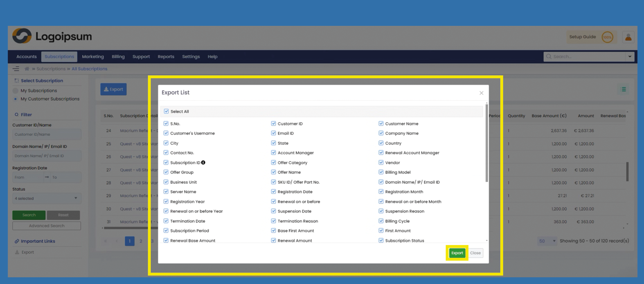Open the column list view icon
The width and height of the screenshot is (644, 284).
pos(624,89)
